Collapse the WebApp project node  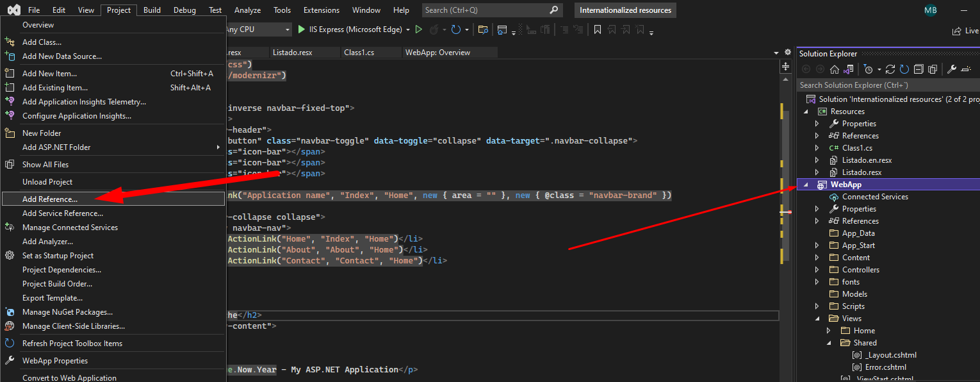click(806, 185)
